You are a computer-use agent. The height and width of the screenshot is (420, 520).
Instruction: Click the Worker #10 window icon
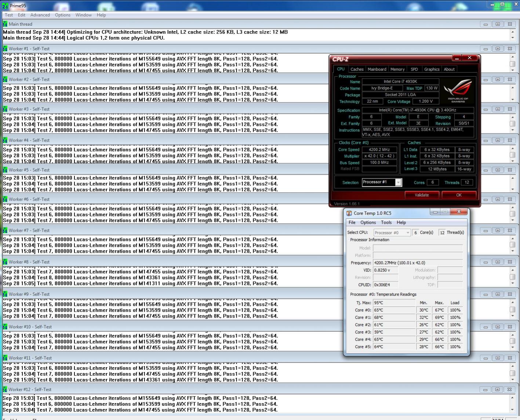(x=5, y=327)
